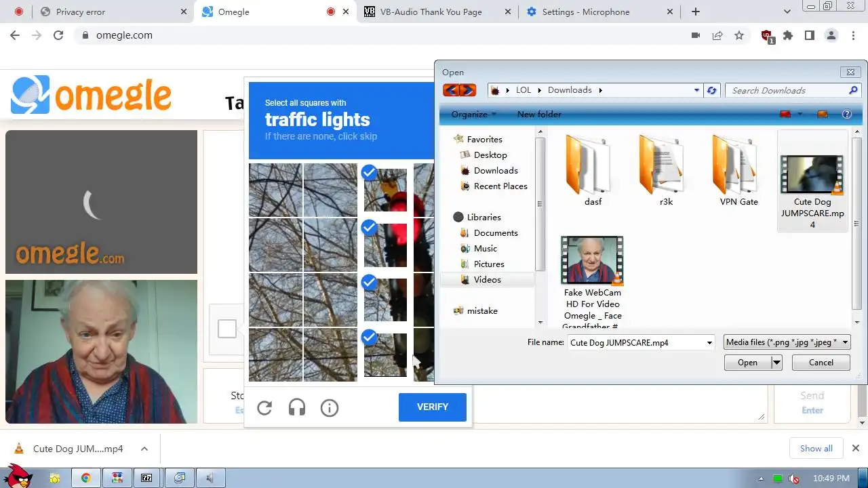Open help in the Open dialog toolbar

pyautogui.click(x=846, y=114)
